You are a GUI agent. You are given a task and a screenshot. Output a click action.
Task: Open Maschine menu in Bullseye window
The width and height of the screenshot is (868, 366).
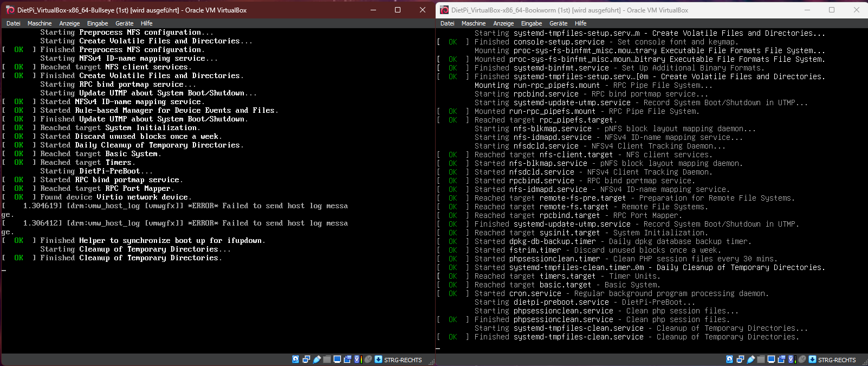click(x=40, y=23)
